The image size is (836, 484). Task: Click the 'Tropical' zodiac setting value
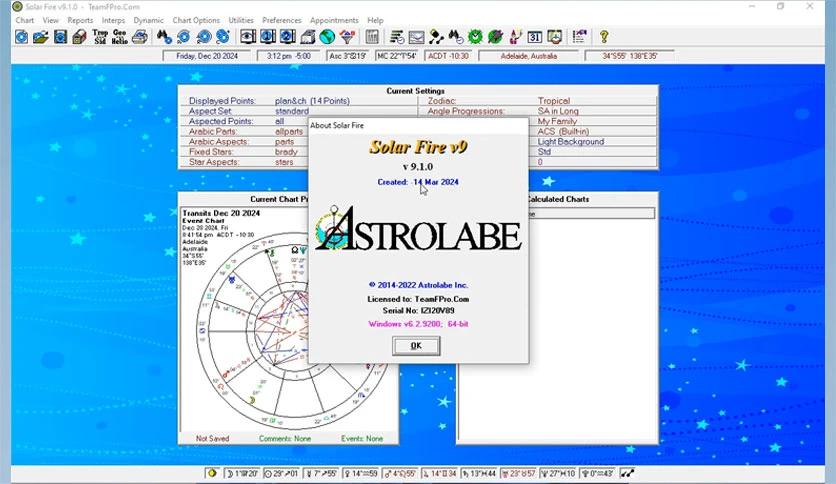pyautogui.click(x=553, y=101)
